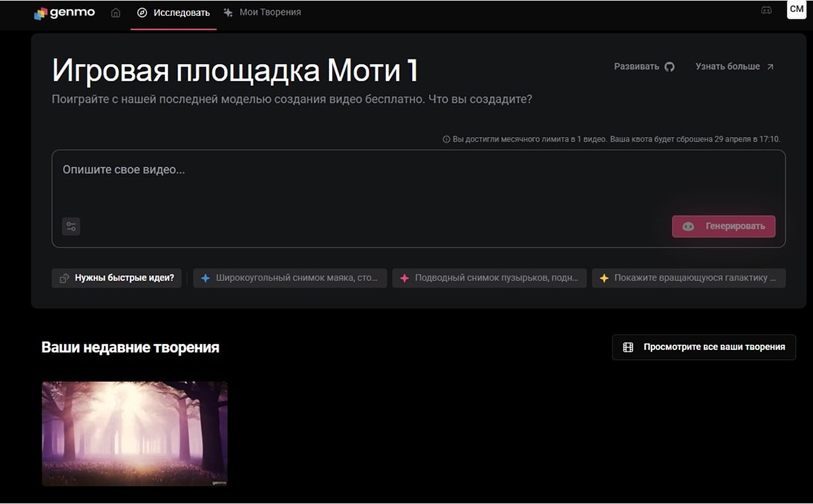813x504 pixels.
Task: Select the underwater bubbles idea chip
Action: pyautogui.click(x=489, y=278)
